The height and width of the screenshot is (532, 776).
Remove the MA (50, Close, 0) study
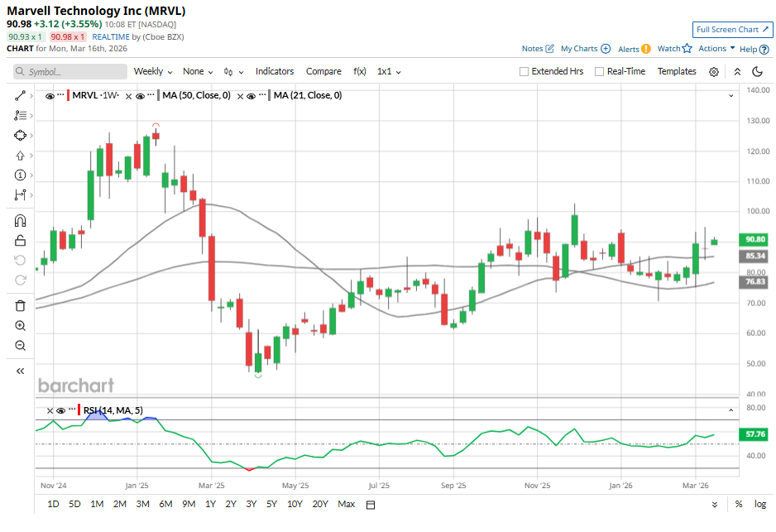pos(129,96)
